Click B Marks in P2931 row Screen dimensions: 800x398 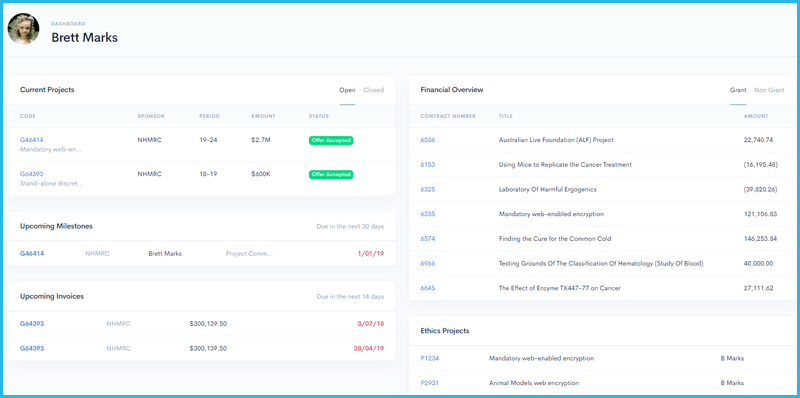(x=732, y=383)
